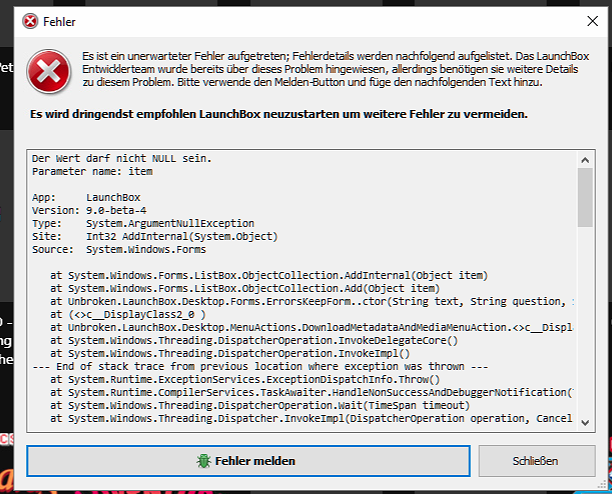The width and height of the screenshot is (612, 494).
Task: Click the scroll down arrow in error details
Action: point(585,423)
